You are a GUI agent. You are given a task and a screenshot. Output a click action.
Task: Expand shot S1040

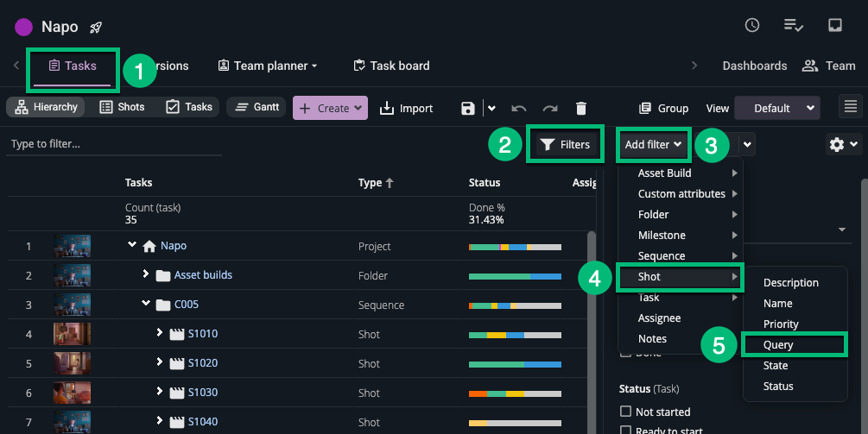160,420
